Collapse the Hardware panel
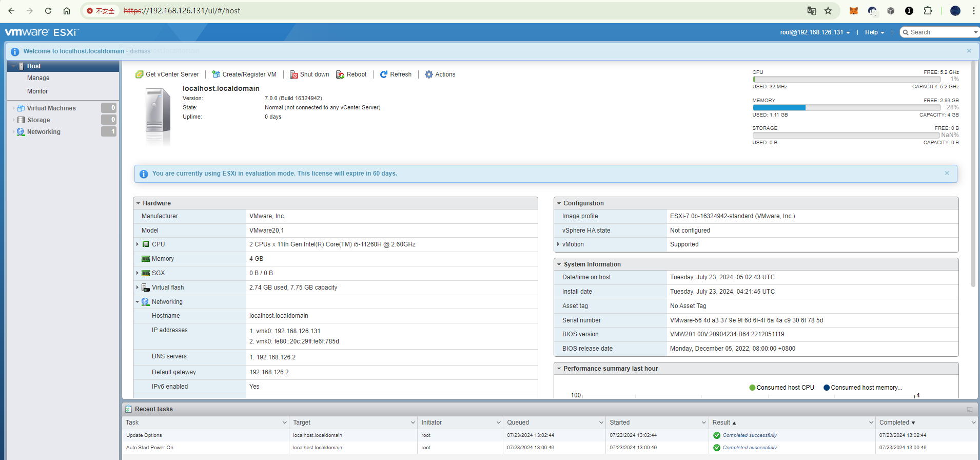This screenshot has height=460, width=980. 139,203
